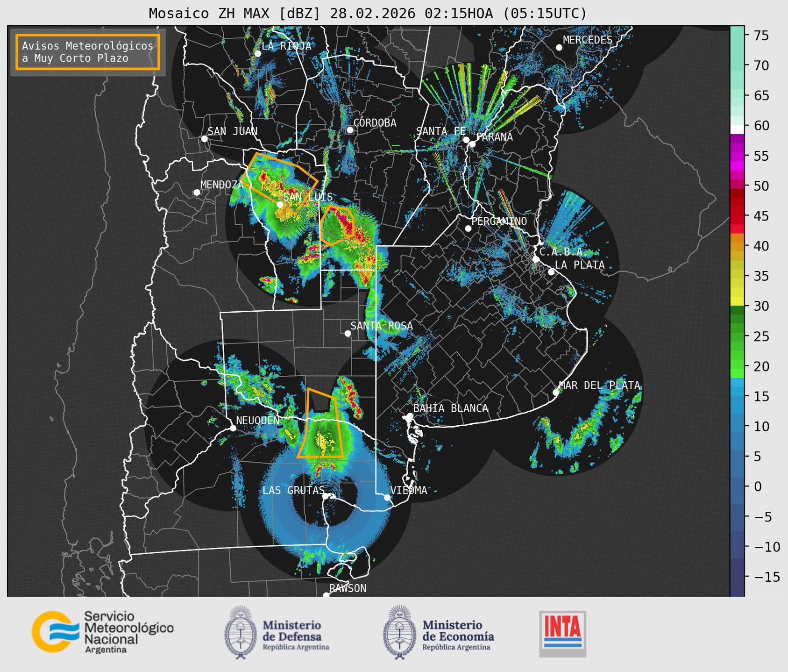Click the white dot marking MENDOZA
The image size is (788, 672).
pos(197,193)
